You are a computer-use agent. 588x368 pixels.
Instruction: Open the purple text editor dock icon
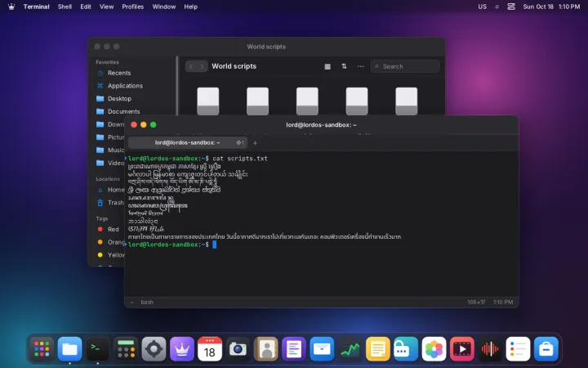click(x=294, y=349)
